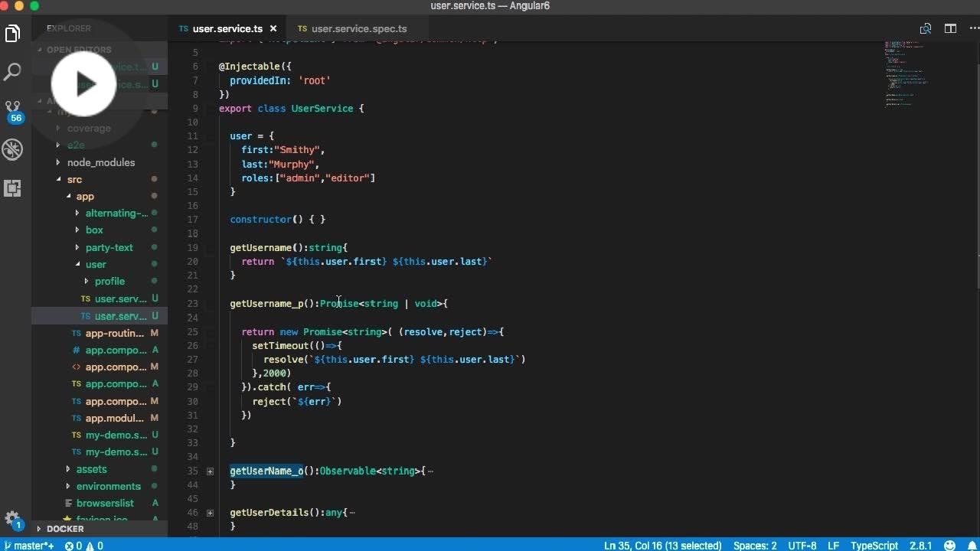Open the Search view in the activity bar

[x=12, y=73]
